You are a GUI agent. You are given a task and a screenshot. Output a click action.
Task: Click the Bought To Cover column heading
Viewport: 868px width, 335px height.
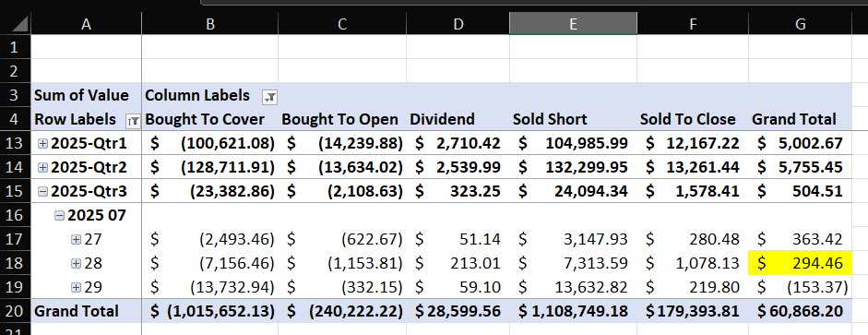209,119
